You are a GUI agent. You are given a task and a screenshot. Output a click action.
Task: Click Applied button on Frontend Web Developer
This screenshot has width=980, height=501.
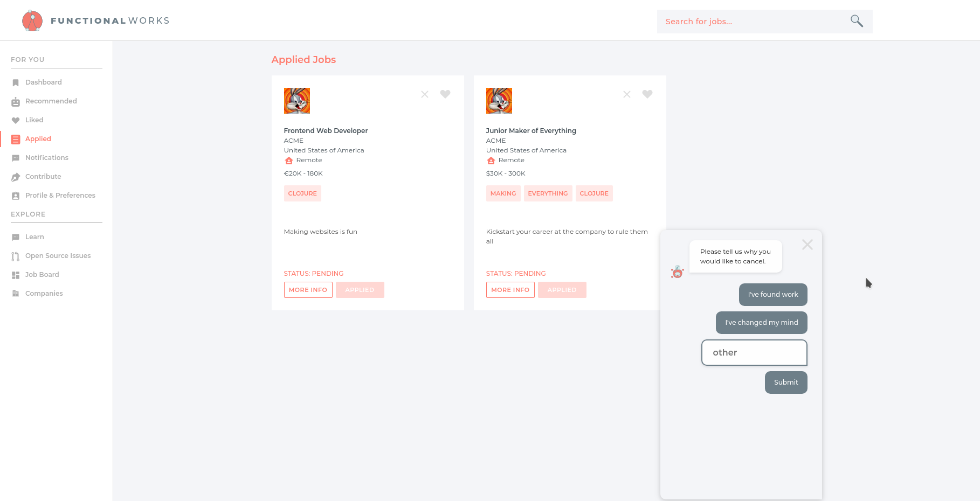coord(360,290)
